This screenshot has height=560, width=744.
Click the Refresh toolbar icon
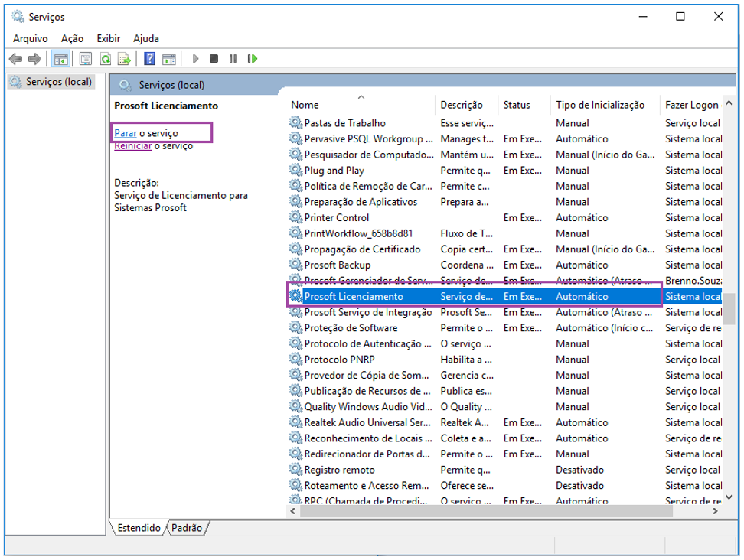106,59
